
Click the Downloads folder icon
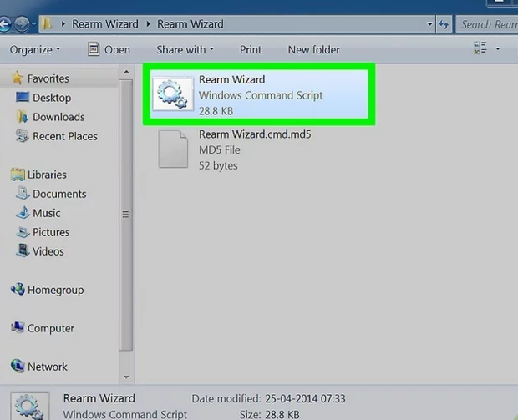(x=22, y=117)
